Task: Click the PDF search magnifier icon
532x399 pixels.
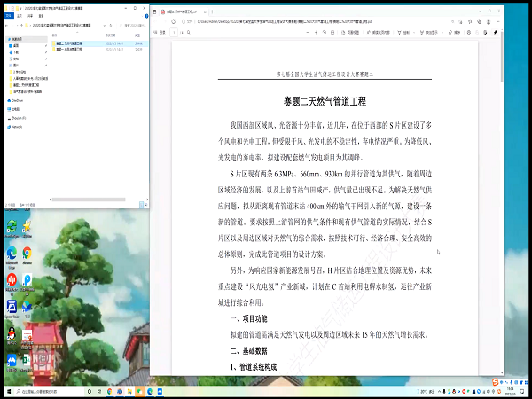Action: pyautogui.click(x=189, y=33)
